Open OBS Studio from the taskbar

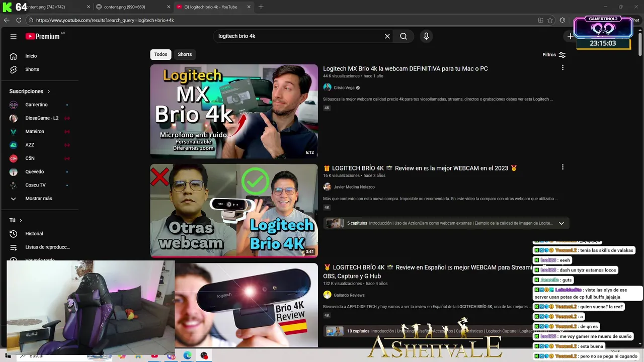tap(204, 355)
